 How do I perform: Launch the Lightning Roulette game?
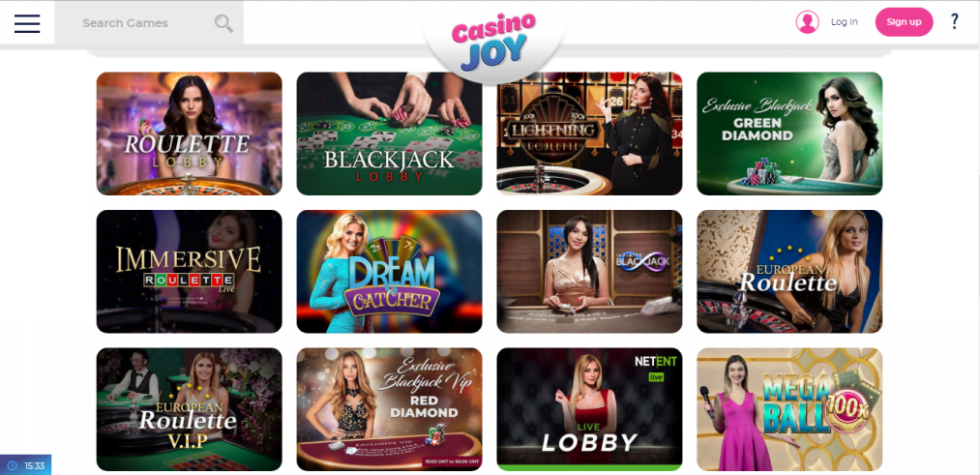point(589,134)
